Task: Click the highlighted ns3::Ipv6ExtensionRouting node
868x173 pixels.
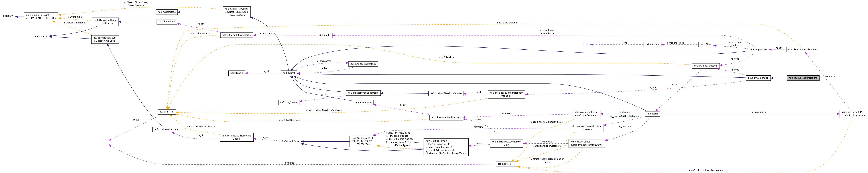Action: pyautogui.click(x=803, y=78)
